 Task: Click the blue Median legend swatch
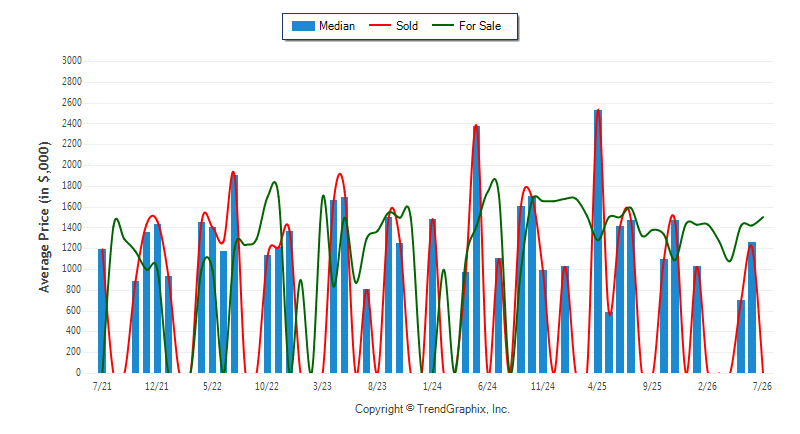click(x=303, y=26)
